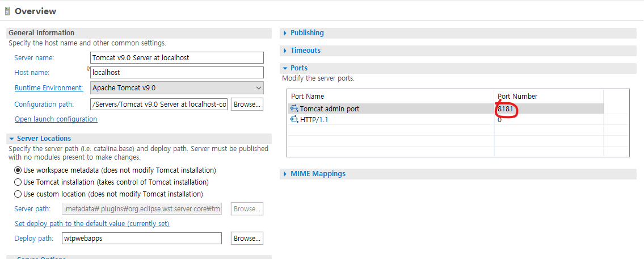Browse for Configuration path
The height and width of the screenshot is (259, 644).
[247, 105]
